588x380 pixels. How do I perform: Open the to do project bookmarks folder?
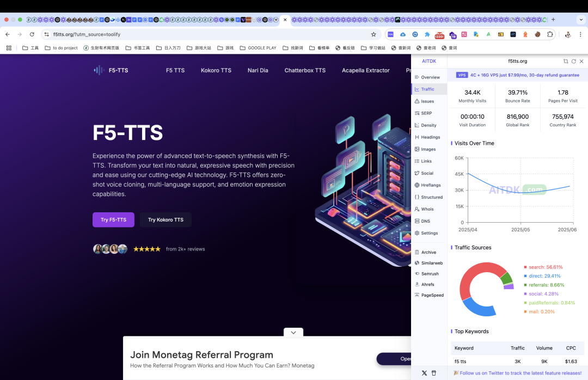coord(61,48)
